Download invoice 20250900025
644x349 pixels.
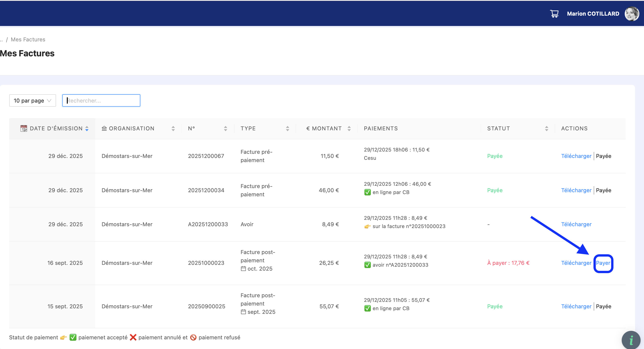576,306
